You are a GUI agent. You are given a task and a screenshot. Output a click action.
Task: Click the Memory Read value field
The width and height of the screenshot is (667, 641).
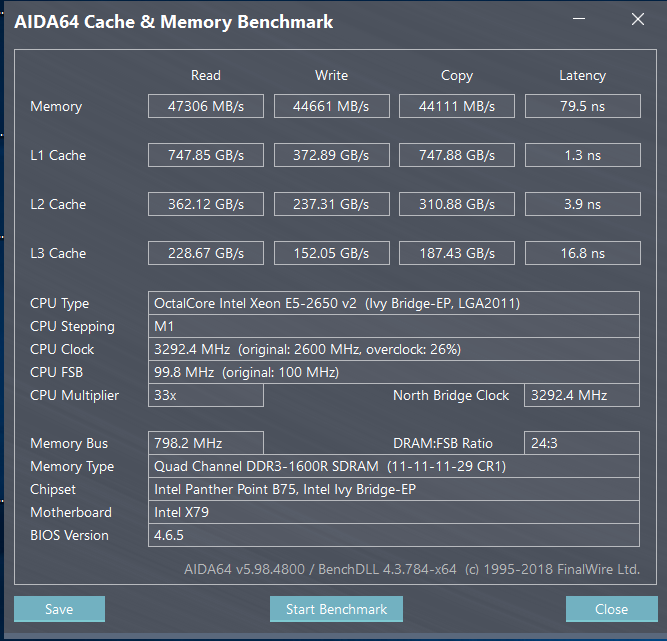click(x=206, y=106)
